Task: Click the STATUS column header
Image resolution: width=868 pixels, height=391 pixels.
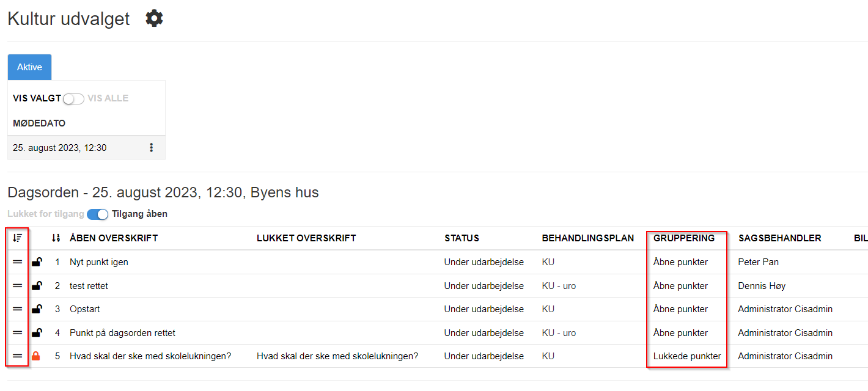Action: click(462, 238)
